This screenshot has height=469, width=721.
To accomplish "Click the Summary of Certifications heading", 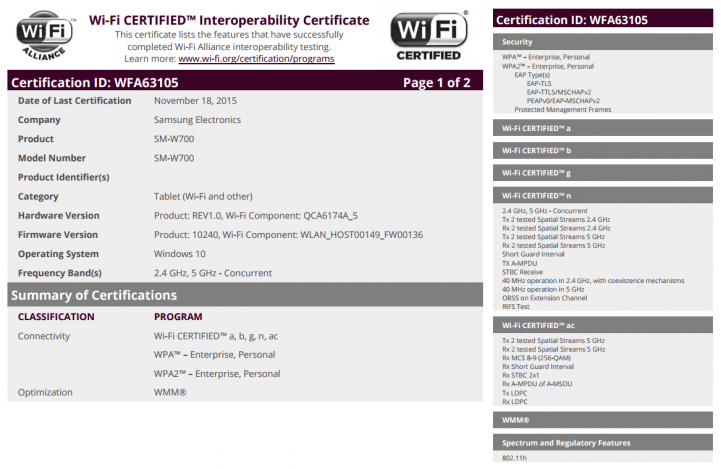I will point(94,295).
